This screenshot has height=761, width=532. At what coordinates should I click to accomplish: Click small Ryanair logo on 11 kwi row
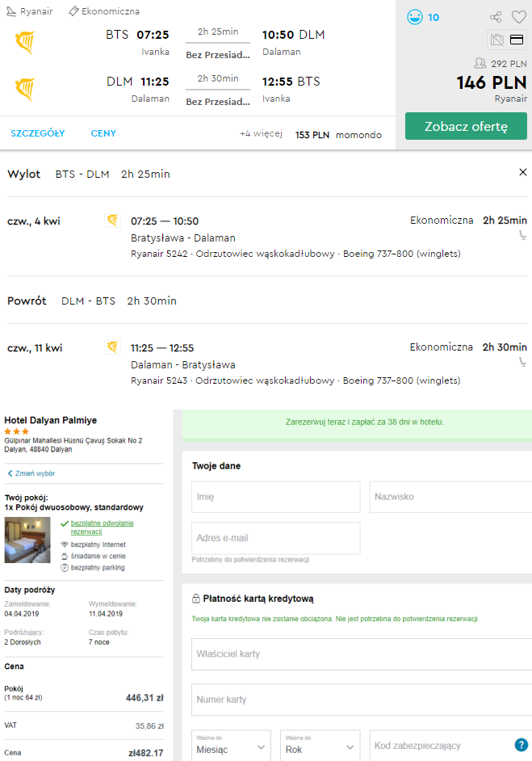pos(112,347)
